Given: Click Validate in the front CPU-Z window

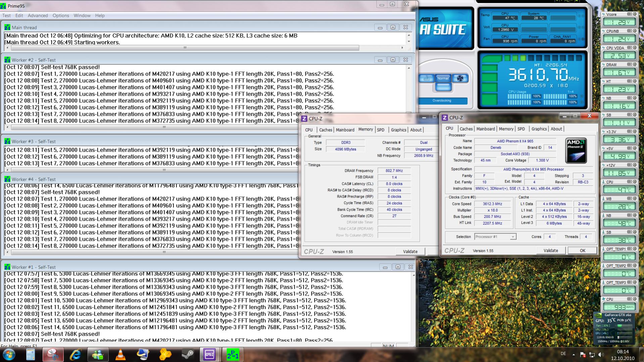Looking at the screenshot, I should [x=551, y=251].
